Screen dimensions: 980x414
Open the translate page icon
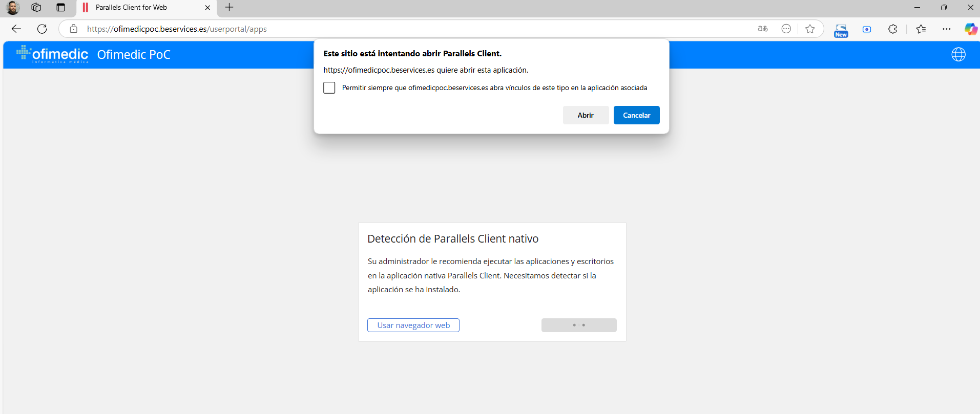click(x=763, y=29)
